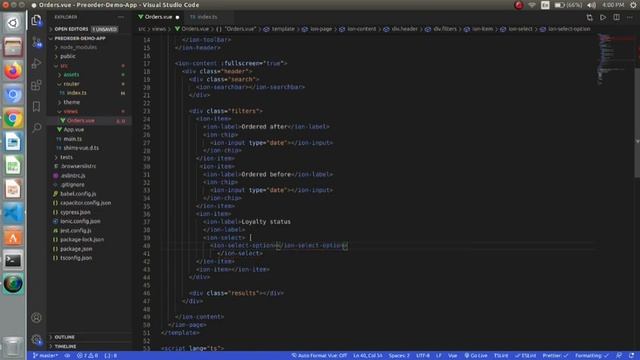This screenshot has width=640, height=360.
Task: Toggle Prettier in the status bar
Action: (555, 356)
